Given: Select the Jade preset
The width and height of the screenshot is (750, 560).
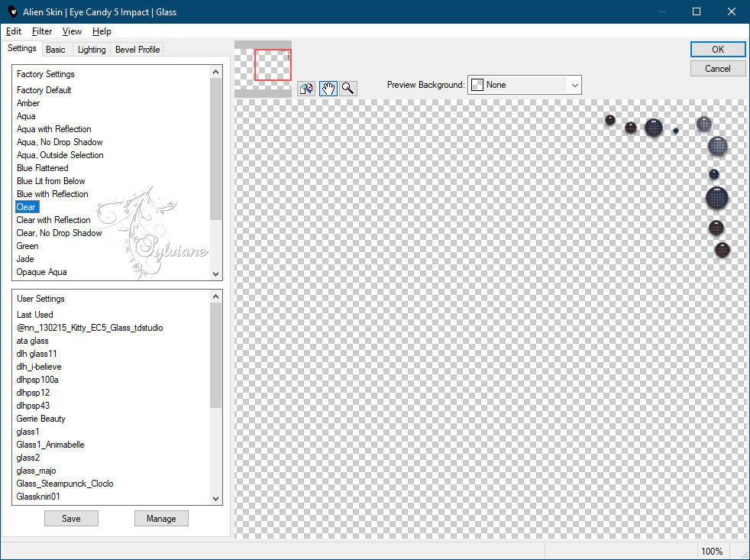Looking at the screenshot, I should 25,258.
